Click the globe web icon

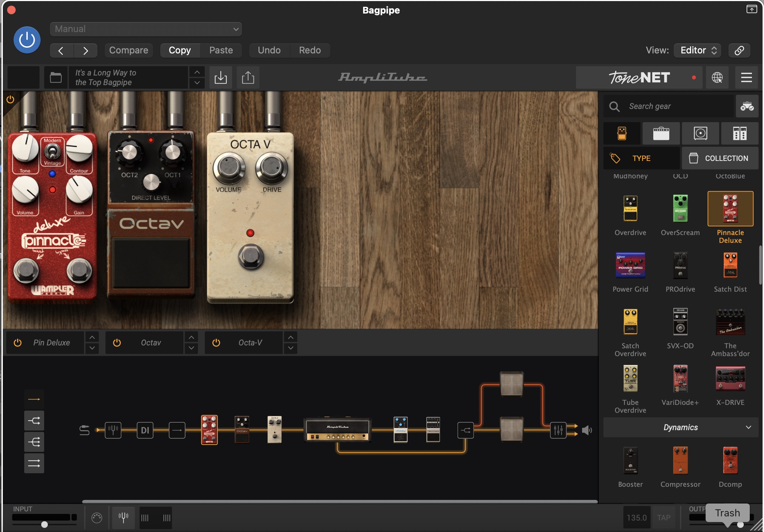point(717,77)
